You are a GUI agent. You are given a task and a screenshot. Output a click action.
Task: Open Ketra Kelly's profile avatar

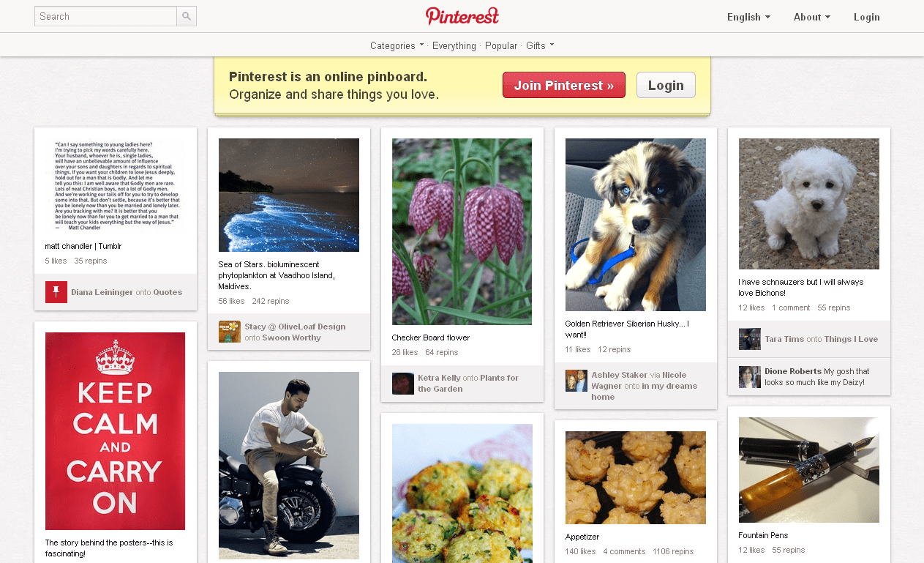pyautogui.click(x=403, y=383)
